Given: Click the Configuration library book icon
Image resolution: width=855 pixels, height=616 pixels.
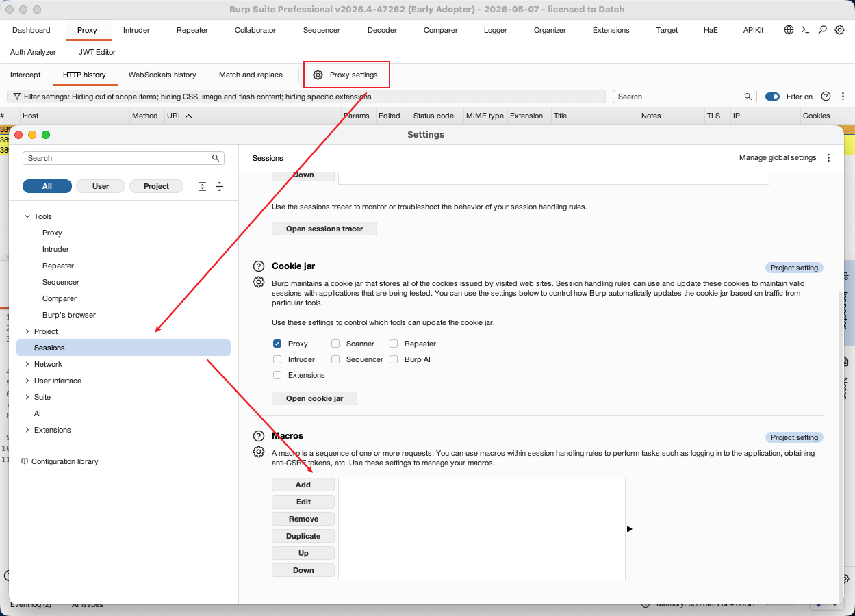Looking at the screenshot, I should [x=25, y=461].
